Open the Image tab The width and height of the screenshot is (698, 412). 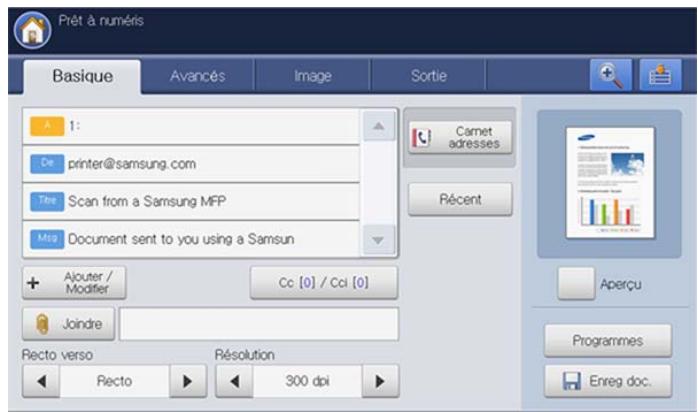[312, 76]
